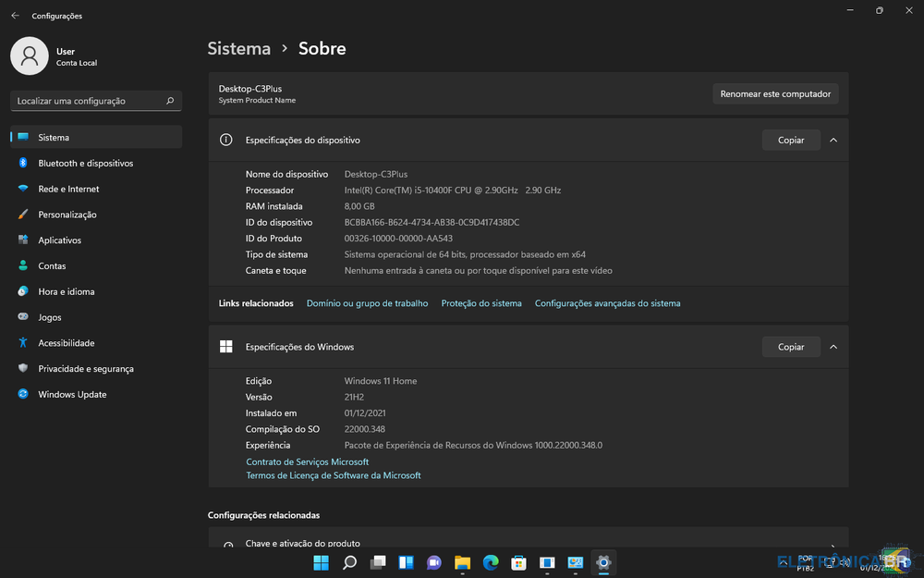Open Privacidade e segurança settings
The height and width of the screenshot is (578, 924).
click(x=85, y=369)
